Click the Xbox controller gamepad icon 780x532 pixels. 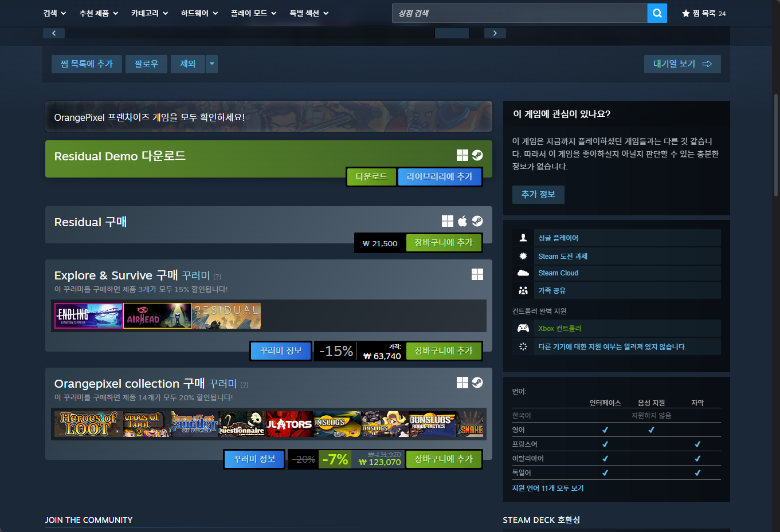point(523,328)
